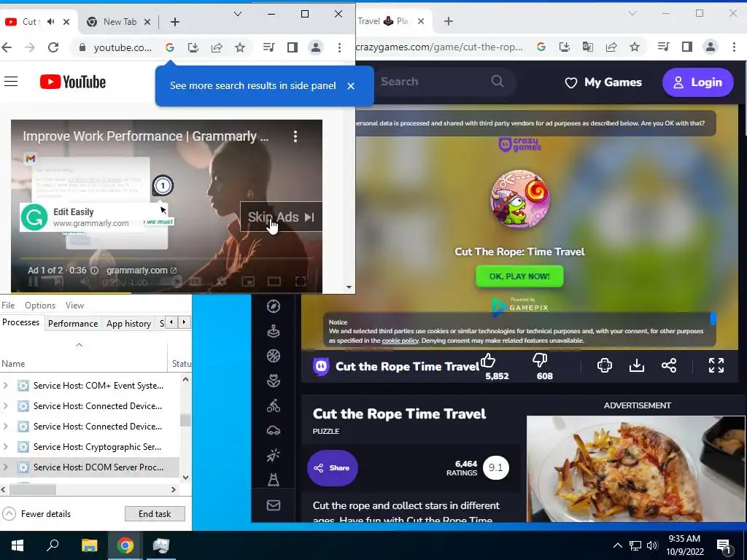Open Windows Start menu
Screen dimensions: 747x560
click(x=18, y=545)
